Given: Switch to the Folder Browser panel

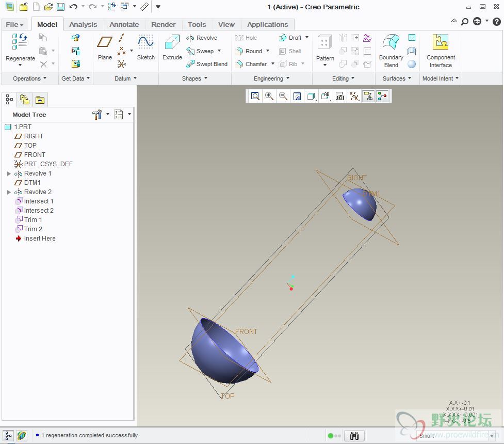Looking at the screenshot, I should click(x=24, y=100).
